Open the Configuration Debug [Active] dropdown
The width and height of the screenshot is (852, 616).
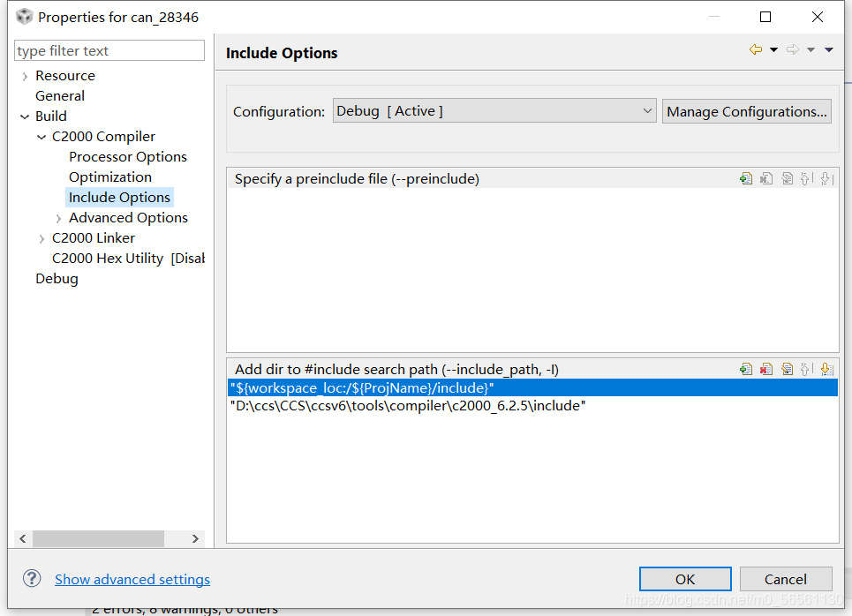click(x=494, y=111)
